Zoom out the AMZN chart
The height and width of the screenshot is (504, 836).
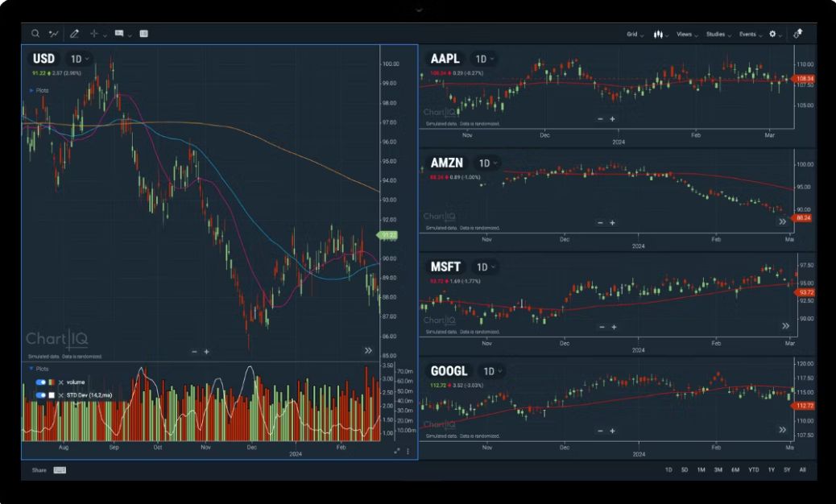point(600,223)
